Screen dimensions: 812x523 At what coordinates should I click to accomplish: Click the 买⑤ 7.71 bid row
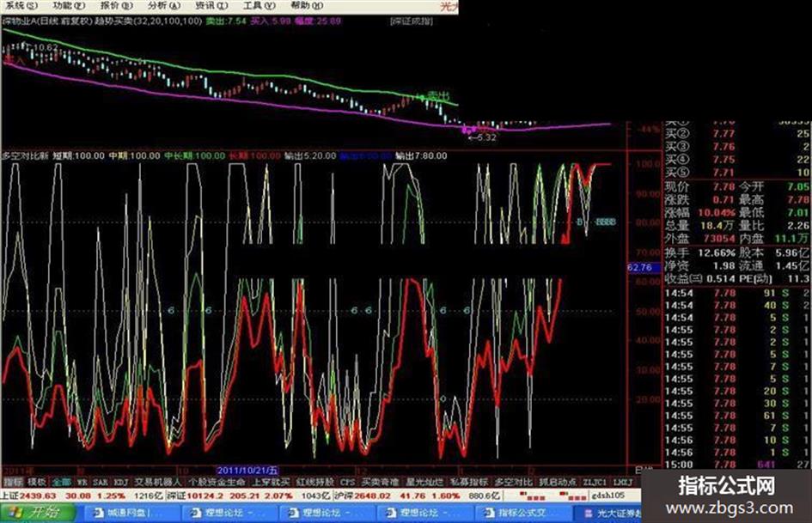point(737,173)
